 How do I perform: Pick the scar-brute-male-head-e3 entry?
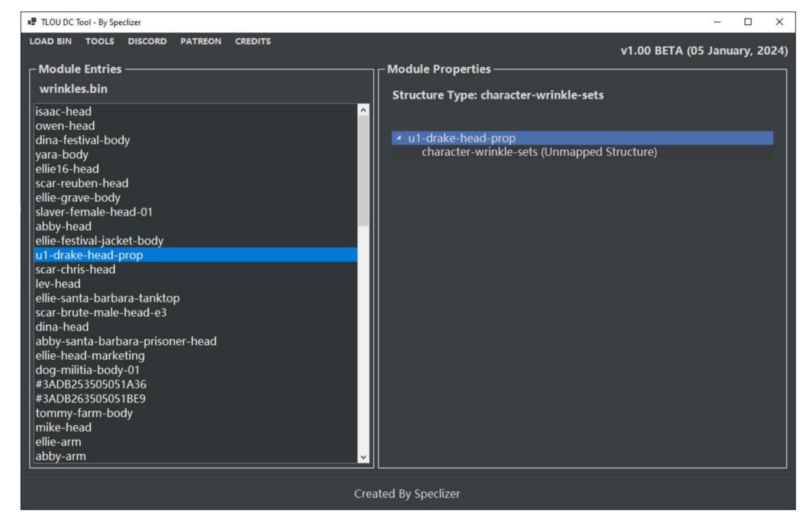pos(101,313)
